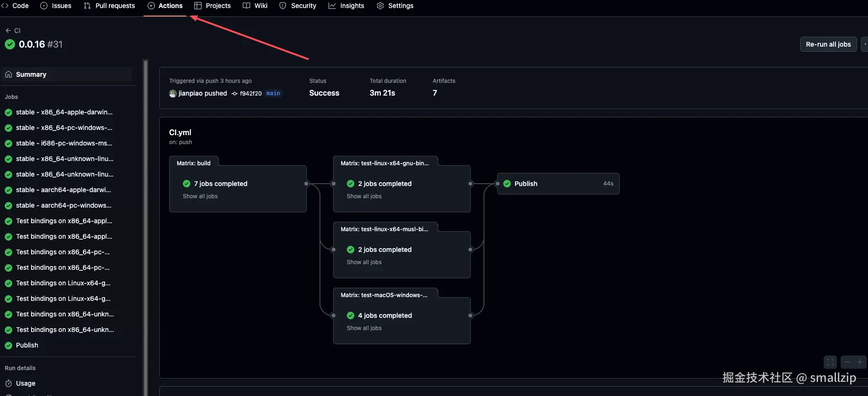Click the Summary home icon
The height and width of the screenshot is (396, 868).
point(8,74)
